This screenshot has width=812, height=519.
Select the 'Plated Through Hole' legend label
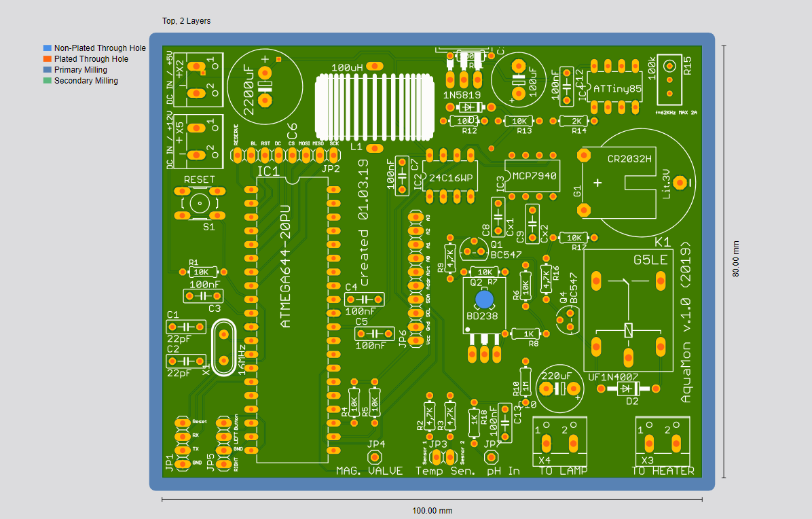[x=91, y=59]
